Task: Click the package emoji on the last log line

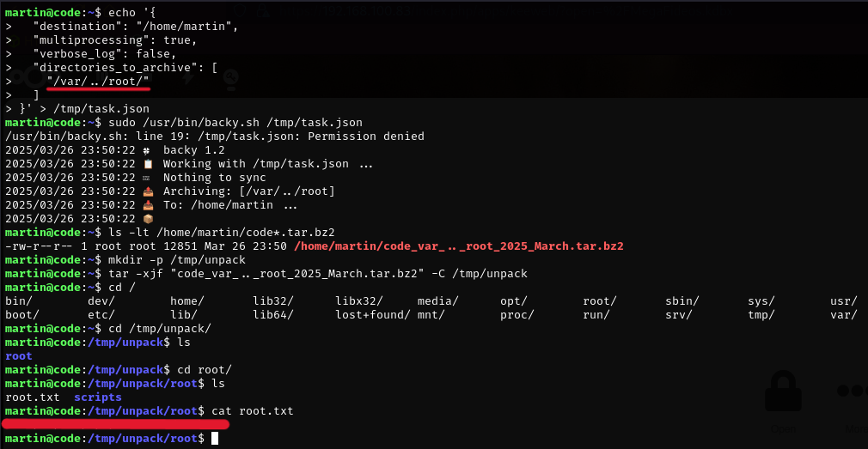Action: (148, 219)
